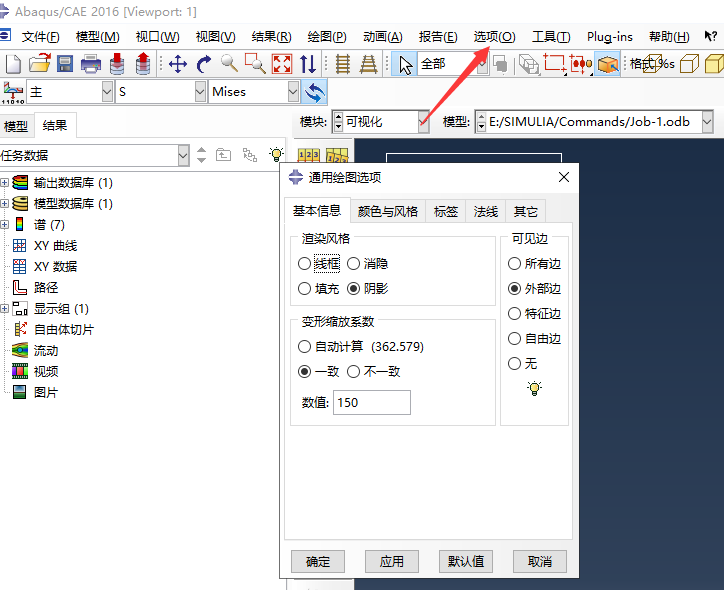Close the 通用绘图选项 dialog
724x590 pixels.
tap(564, 177)
